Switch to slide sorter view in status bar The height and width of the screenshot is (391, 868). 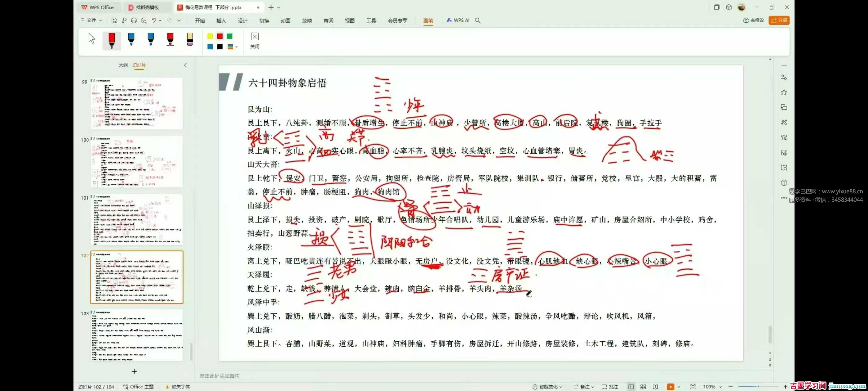[643, 387]
